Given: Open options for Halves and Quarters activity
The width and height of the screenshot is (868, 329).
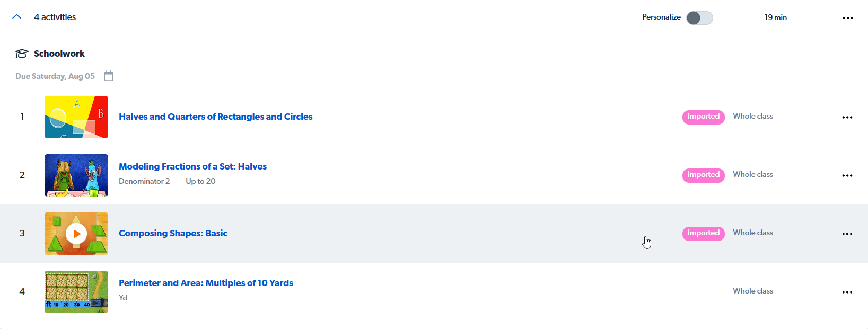Looking at the screenshot, I should [847, 117].
